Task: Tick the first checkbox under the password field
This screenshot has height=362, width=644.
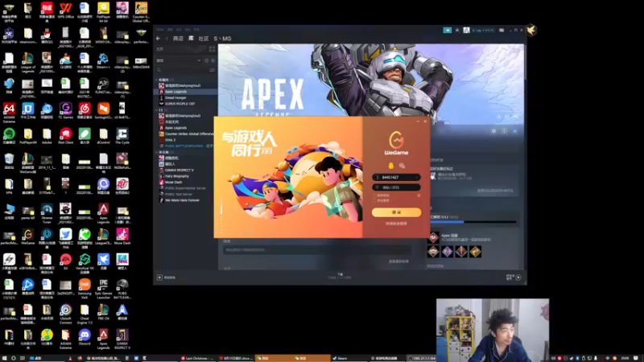Action: (x=374, y=195)
